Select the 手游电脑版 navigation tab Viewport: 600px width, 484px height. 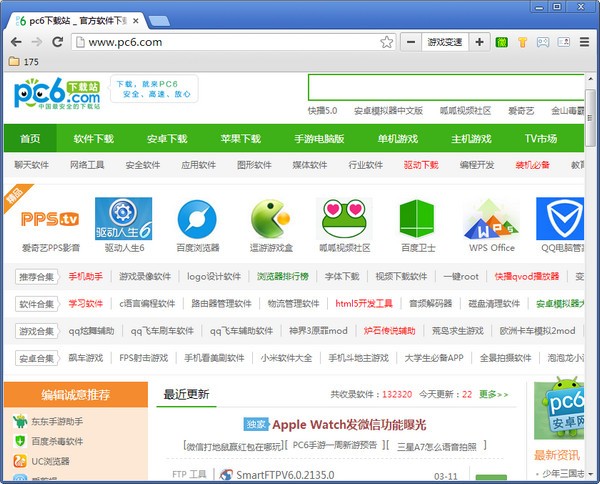[x=319, y=138]
